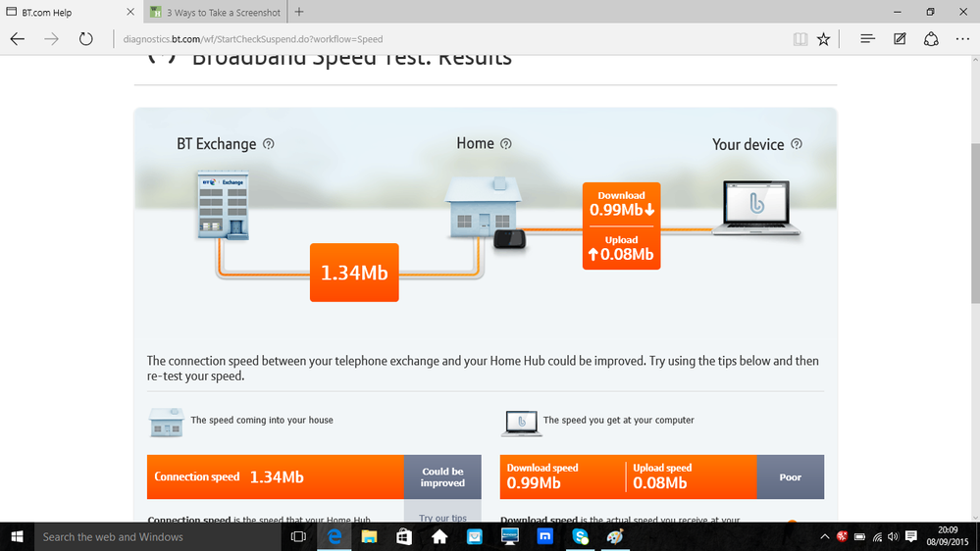
Task: Click the laptop device illustration
Action: (x=756, y=208)
